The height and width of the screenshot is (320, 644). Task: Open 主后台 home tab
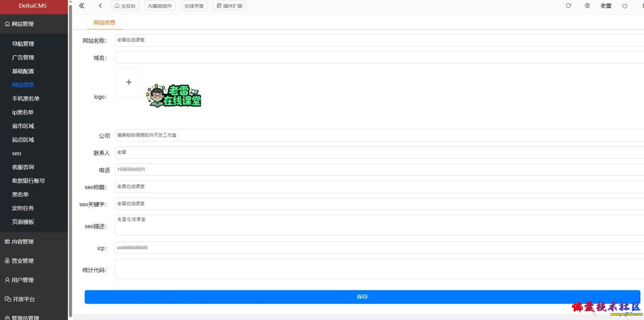[125, 6]
